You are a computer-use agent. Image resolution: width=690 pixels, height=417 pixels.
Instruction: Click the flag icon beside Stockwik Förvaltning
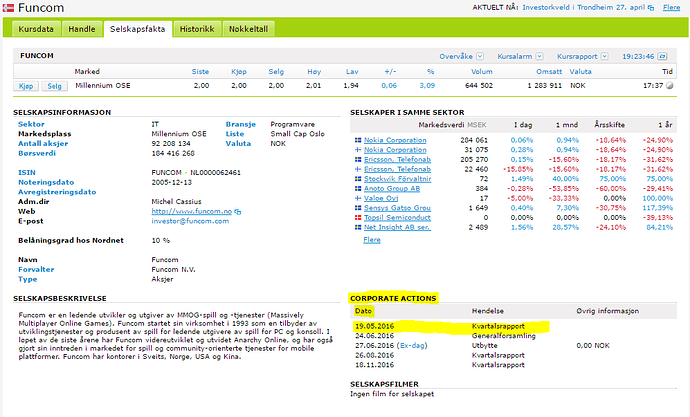pos(358,179)
